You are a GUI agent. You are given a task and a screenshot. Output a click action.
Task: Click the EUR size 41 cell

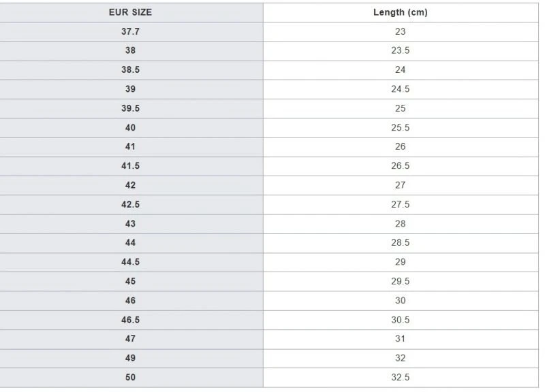click(130, 147)
